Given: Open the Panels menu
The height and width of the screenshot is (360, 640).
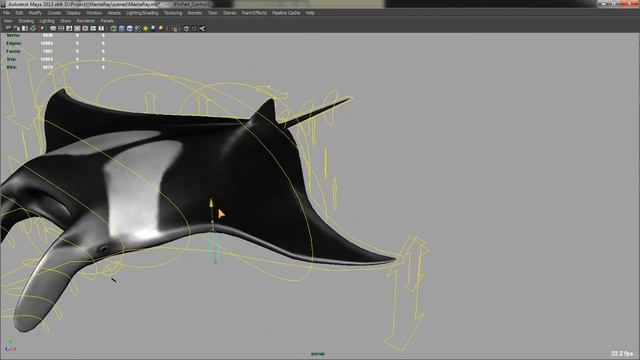Looking at the screenshot, I should tap(107, 21).
